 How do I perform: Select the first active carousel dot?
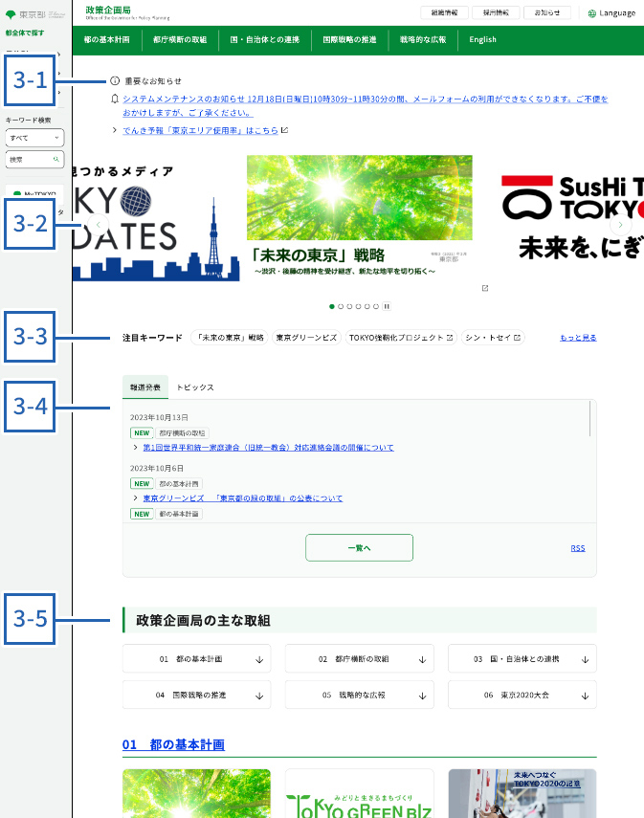point(332,306)
